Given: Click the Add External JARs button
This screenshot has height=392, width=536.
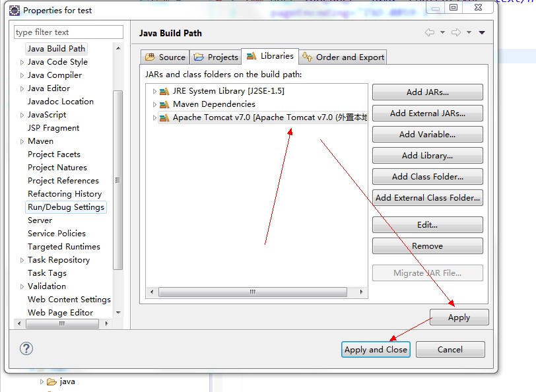Looking at the screenshot, I should click(427, 114).
